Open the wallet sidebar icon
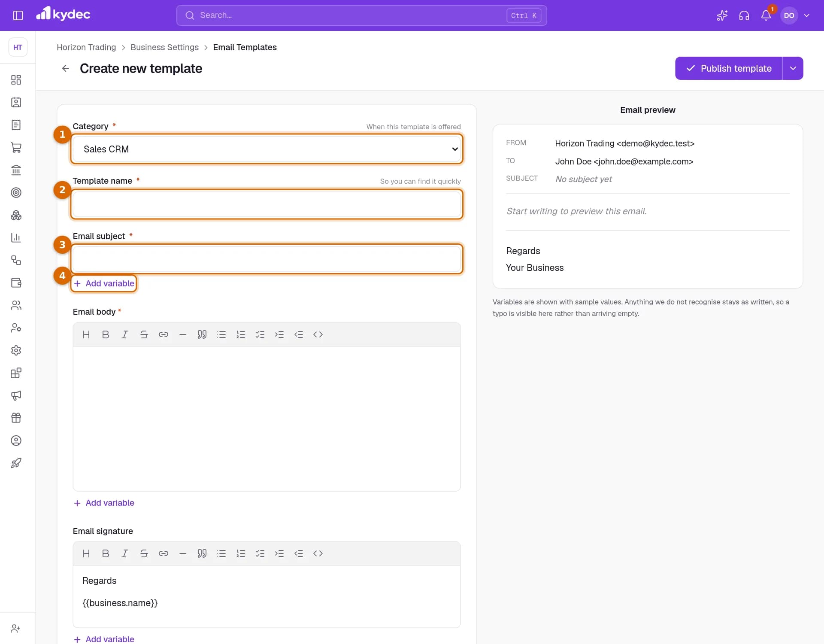824x644 pixels. point(16,283)
